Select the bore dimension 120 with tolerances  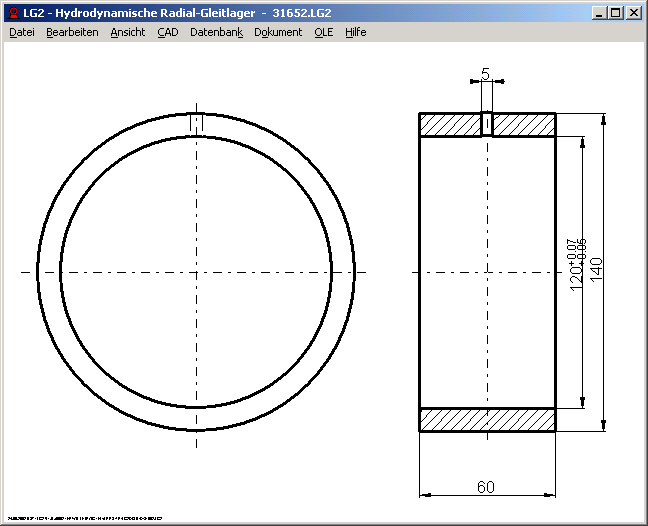click(576, 264)
